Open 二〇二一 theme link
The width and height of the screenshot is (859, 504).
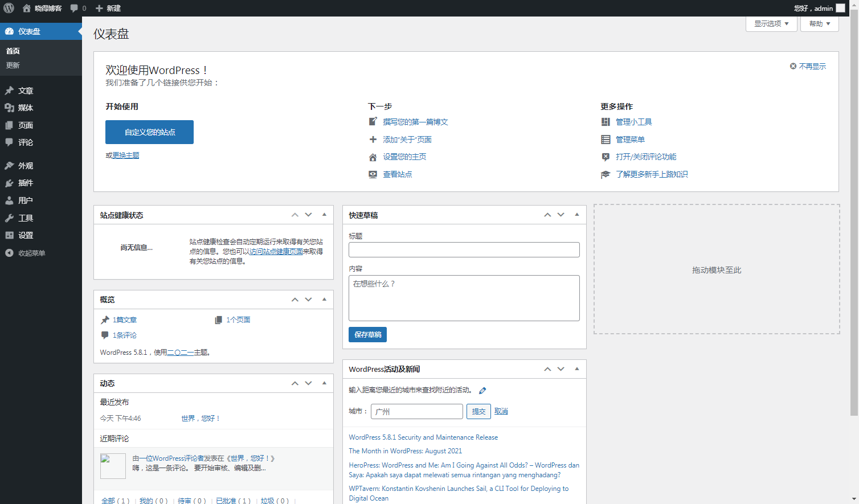point(181,353)
